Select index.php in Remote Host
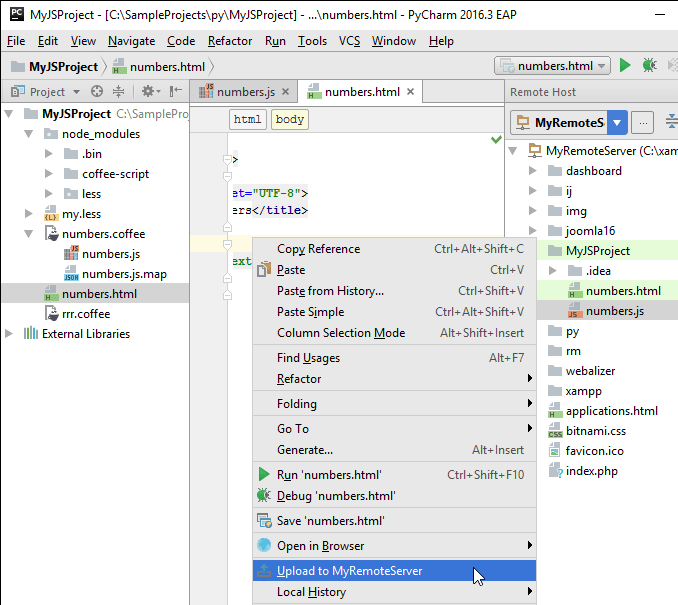The image size is (678, 605). click(x=583, y=471)
